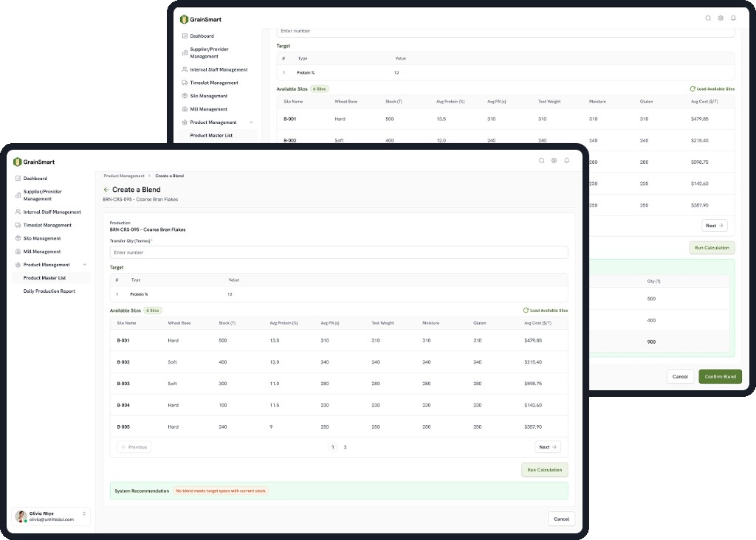
Task: Click Olivia Rhye avatar picture
Action: point(21,516)
